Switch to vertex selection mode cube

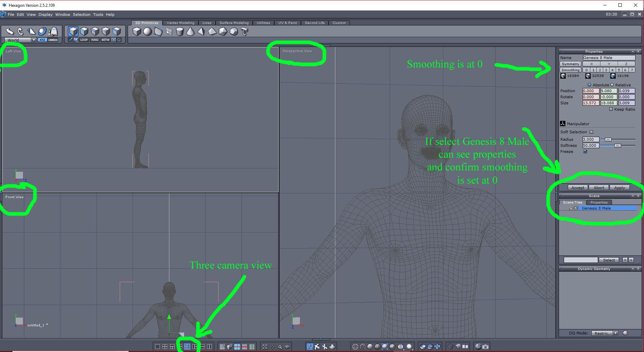point(106,31)
